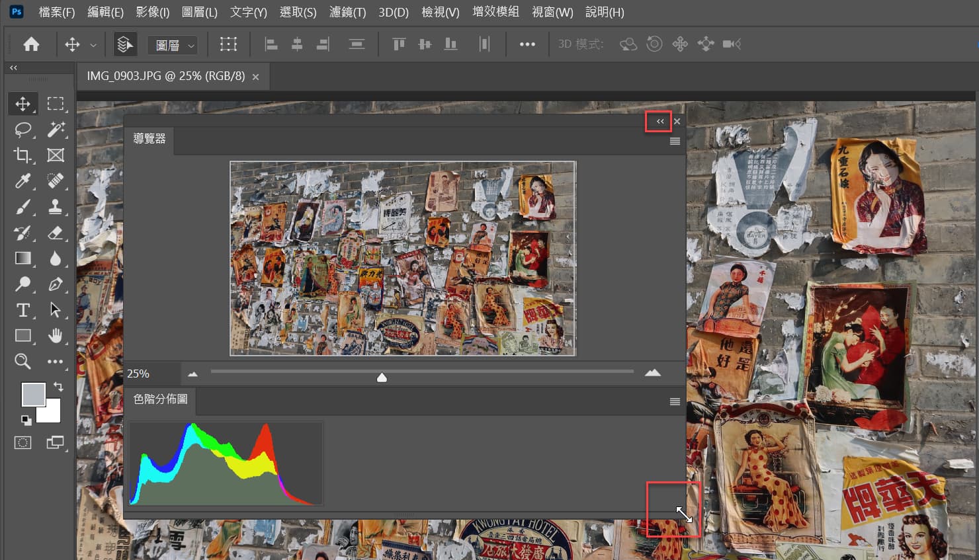Click the Navigator zoom out button
This screenshot has width=979, height=560.
(192, 374)
